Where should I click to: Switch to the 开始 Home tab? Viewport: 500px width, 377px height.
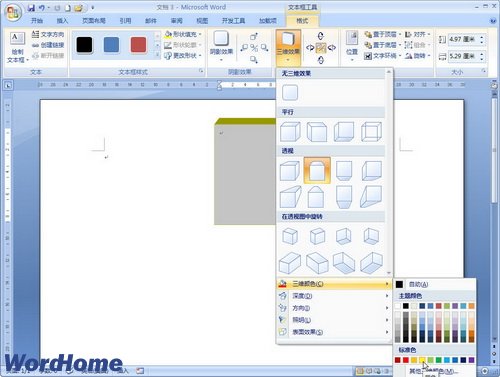pyautogui.click(x=37, y=21)
